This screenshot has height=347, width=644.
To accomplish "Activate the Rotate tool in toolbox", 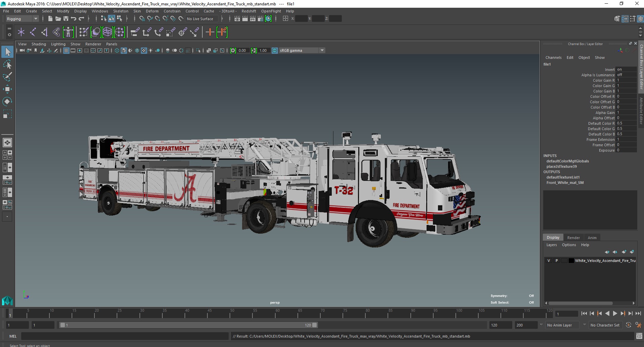I will point(7,102).
